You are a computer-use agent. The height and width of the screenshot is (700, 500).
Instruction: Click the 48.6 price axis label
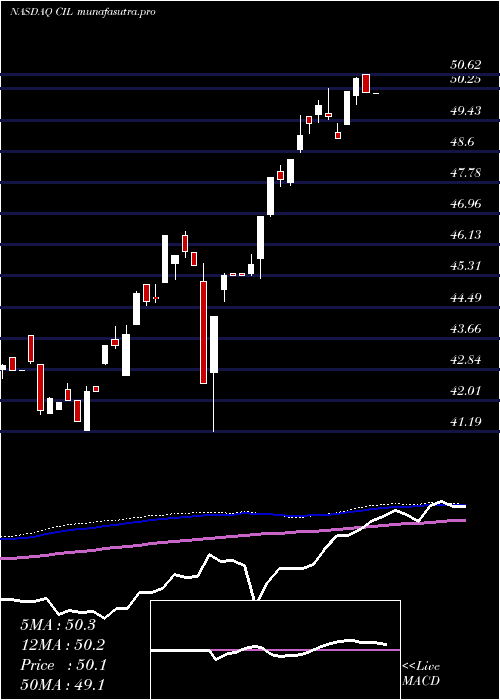pos(462,142)
